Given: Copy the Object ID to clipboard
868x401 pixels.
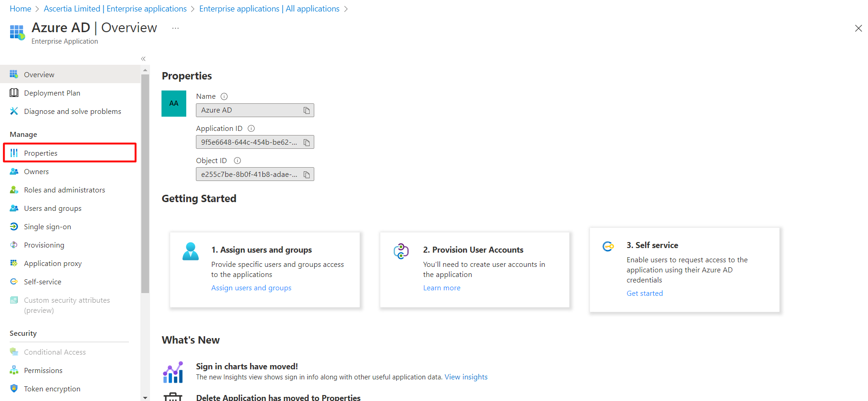Looking at the screenshot, I should click(x=306, y=175).
